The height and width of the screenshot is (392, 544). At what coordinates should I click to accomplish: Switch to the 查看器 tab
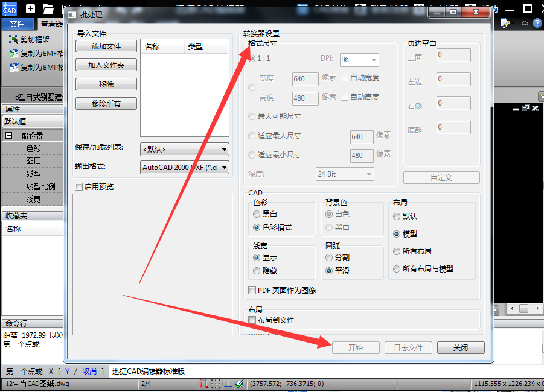click(51, 24)
